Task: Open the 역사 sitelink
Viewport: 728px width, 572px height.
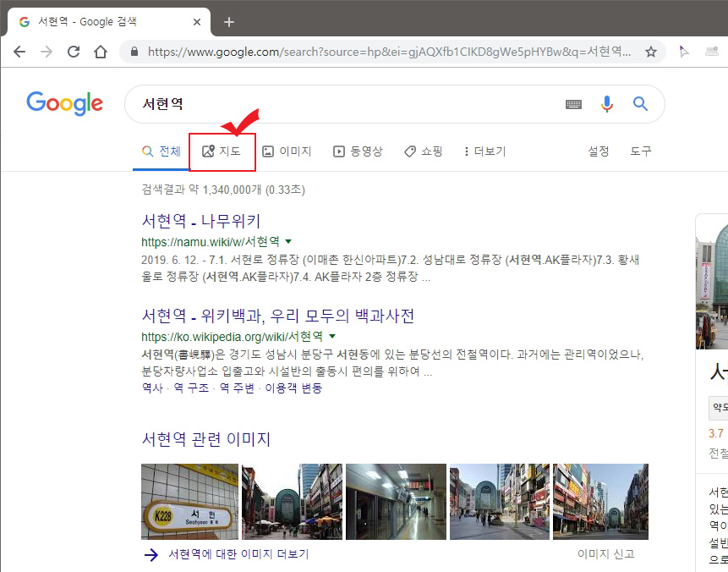Action: (152, 388)
